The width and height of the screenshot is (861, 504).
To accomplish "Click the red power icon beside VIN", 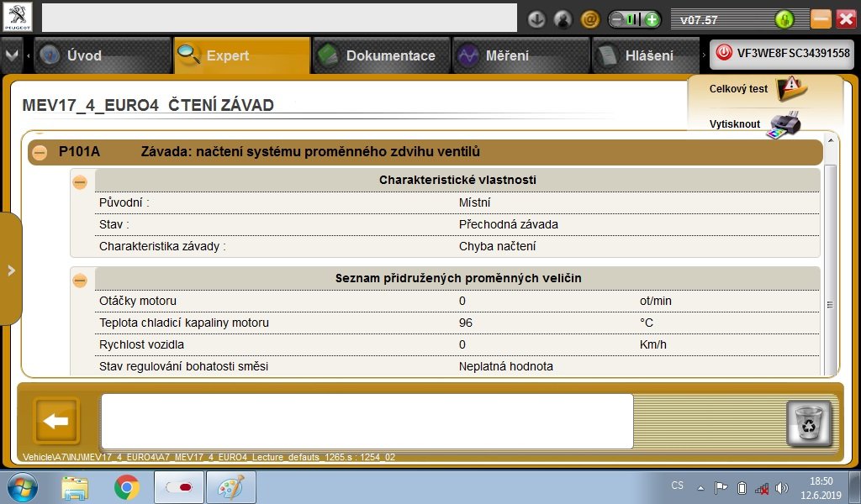I will 724,53.
